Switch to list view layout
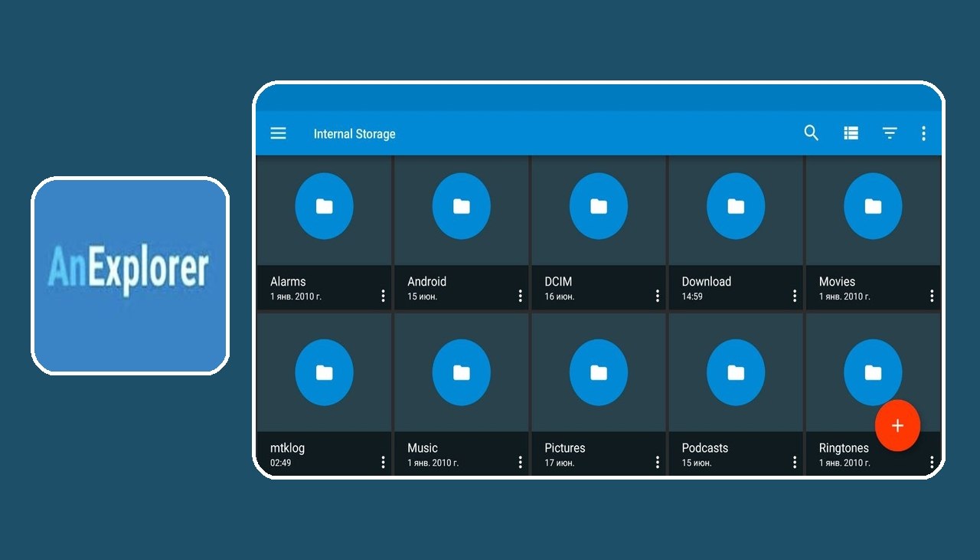The image size is (980, 560). [851, 133]
